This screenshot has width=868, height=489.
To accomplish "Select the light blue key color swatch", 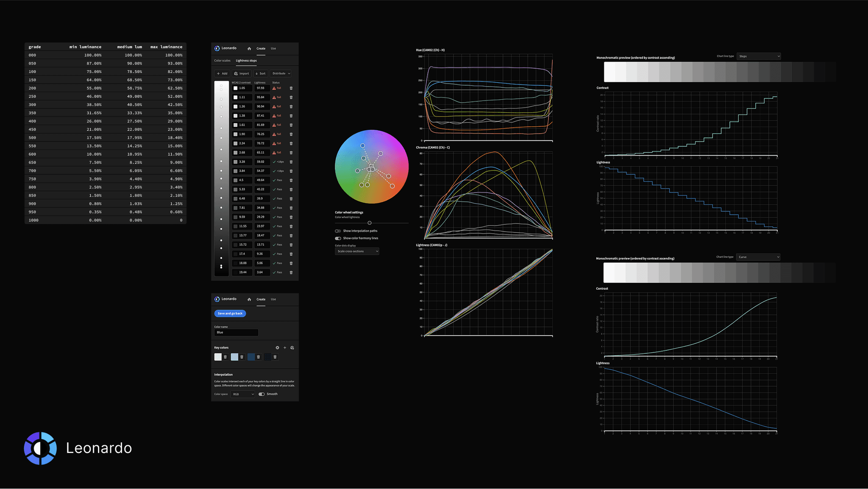I will click(234, 357).
